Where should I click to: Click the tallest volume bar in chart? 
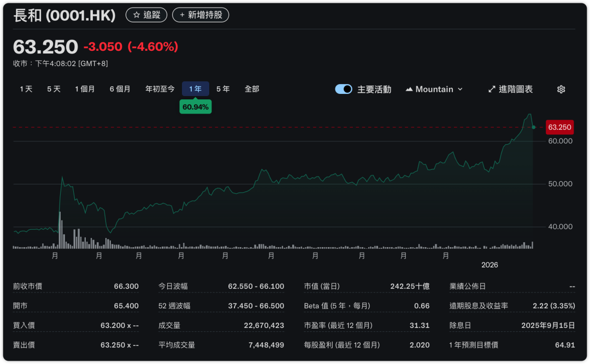pos(60,231)
